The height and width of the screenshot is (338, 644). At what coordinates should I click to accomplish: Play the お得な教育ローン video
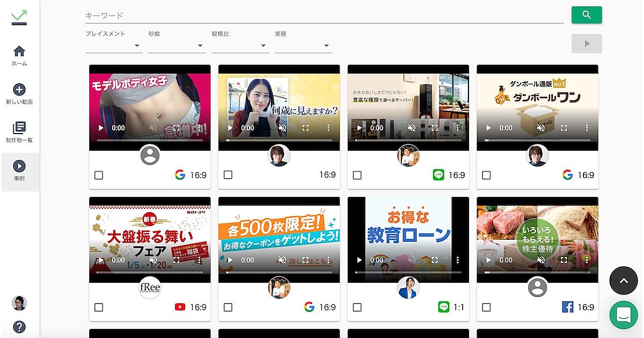pos(360,260)
